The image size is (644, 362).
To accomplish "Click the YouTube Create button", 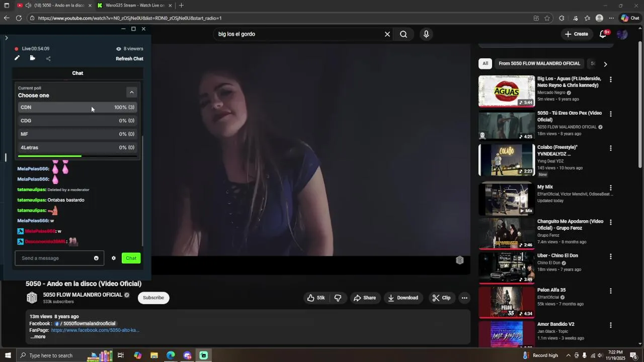I will (576, 34).
